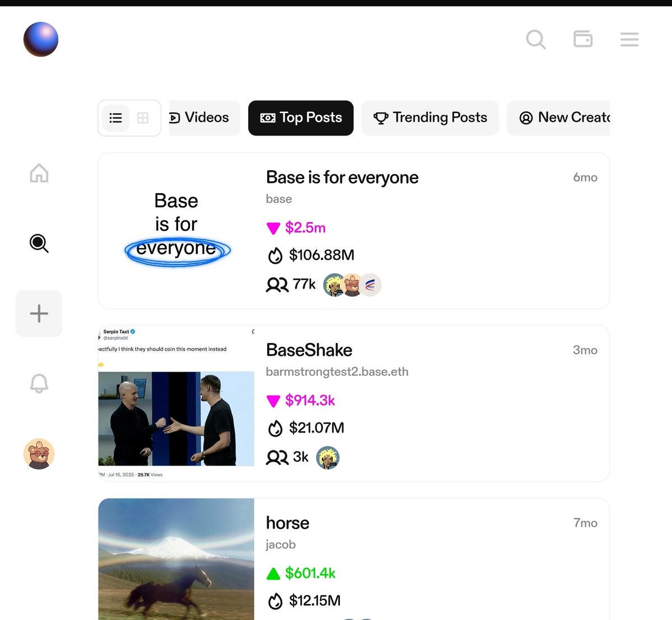Click the flame icon beside $106.88M

pyautogui.click(x=275, y=256)
